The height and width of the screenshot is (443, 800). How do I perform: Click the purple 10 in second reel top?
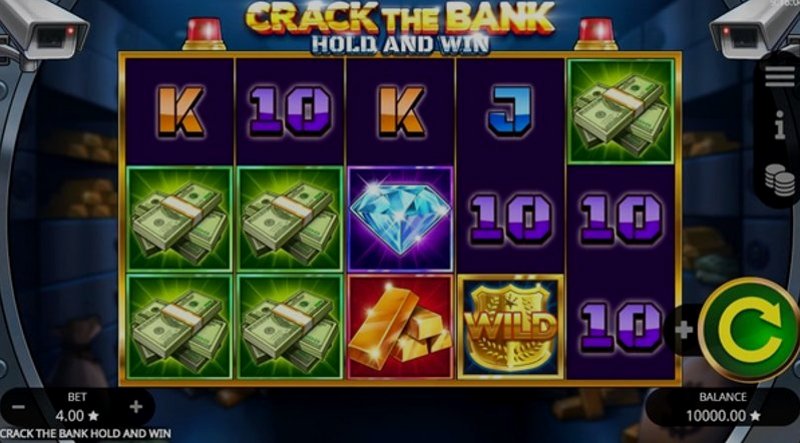(290, 111)
